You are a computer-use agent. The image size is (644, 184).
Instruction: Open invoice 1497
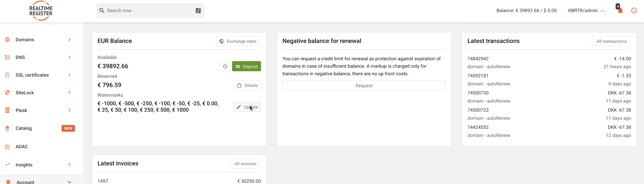coord(103,181)
